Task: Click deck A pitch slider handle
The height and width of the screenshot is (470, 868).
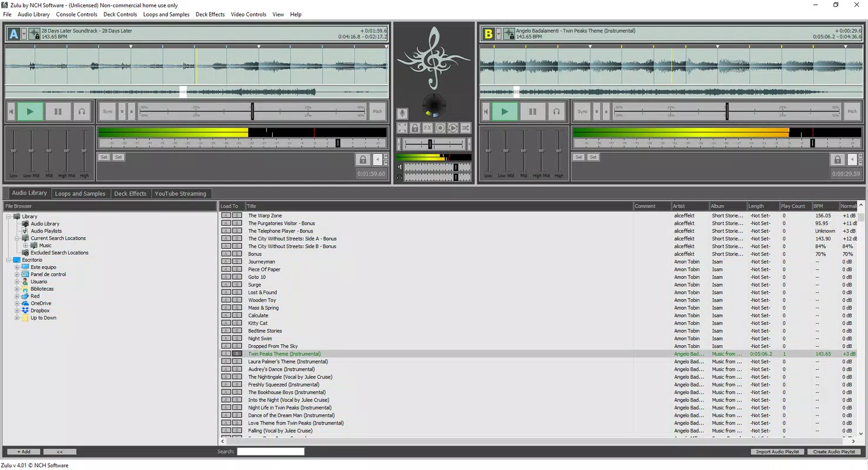Action: [x=252, y=111]
